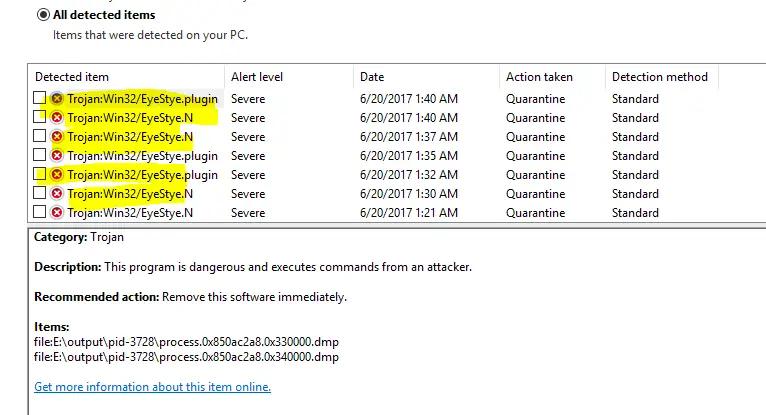Tick checkbox for EyeStye.N detected 1:30 AM
Viewport: 766px width, 415px height.
40,193
